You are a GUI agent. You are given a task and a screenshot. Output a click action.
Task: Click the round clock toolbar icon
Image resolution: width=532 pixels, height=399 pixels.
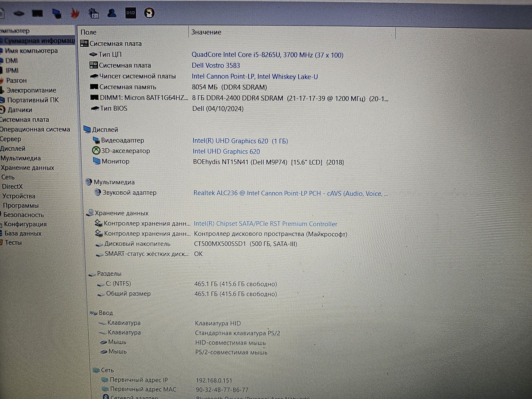pos(149,13)
